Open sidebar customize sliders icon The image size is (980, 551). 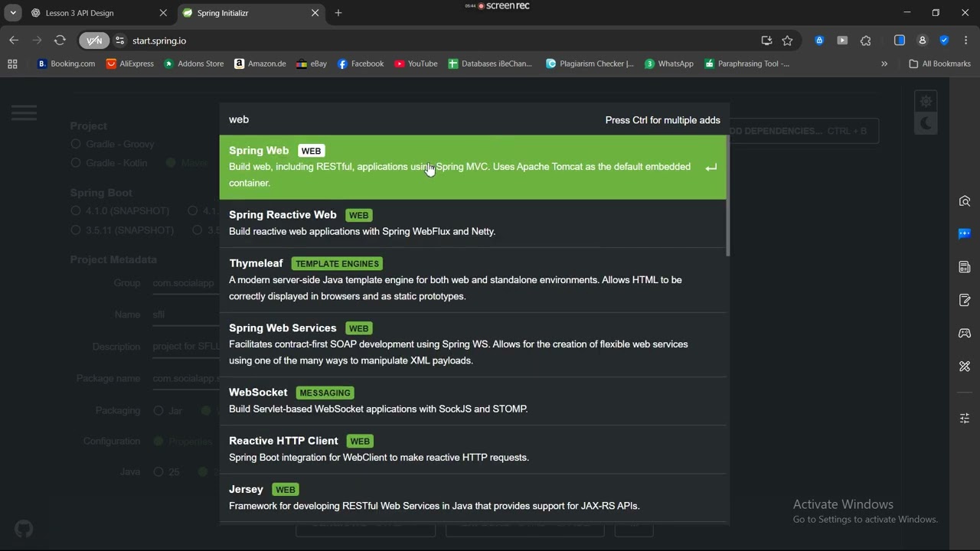965,419
